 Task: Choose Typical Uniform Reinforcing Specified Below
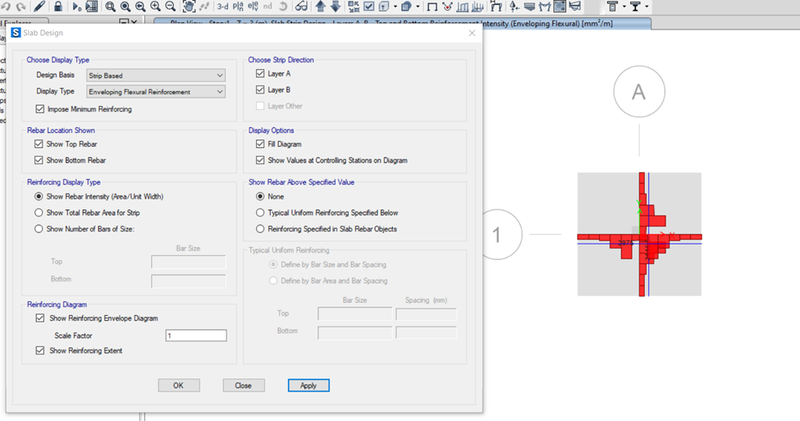260,213
